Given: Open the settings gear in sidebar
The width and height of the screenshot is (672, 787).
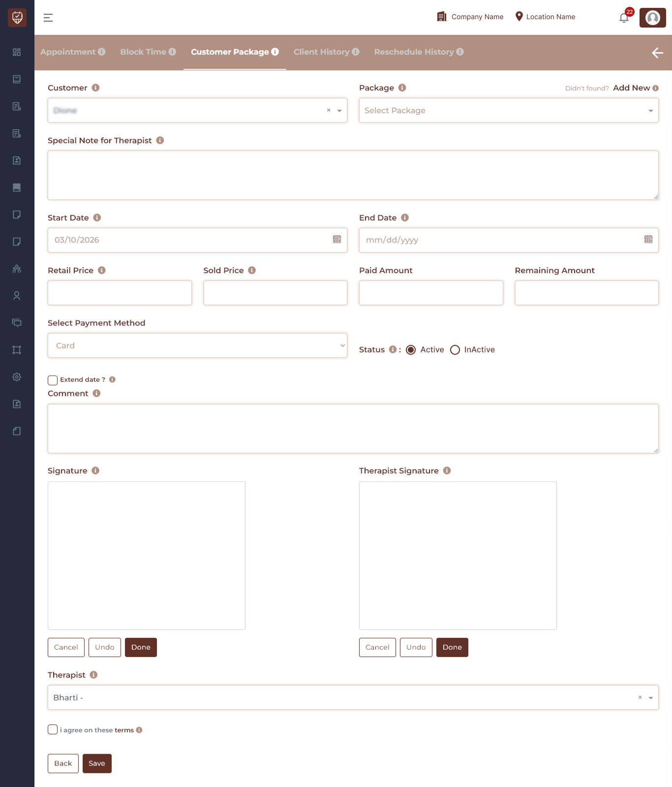Looking at the screenshot, I should [17, 377].
